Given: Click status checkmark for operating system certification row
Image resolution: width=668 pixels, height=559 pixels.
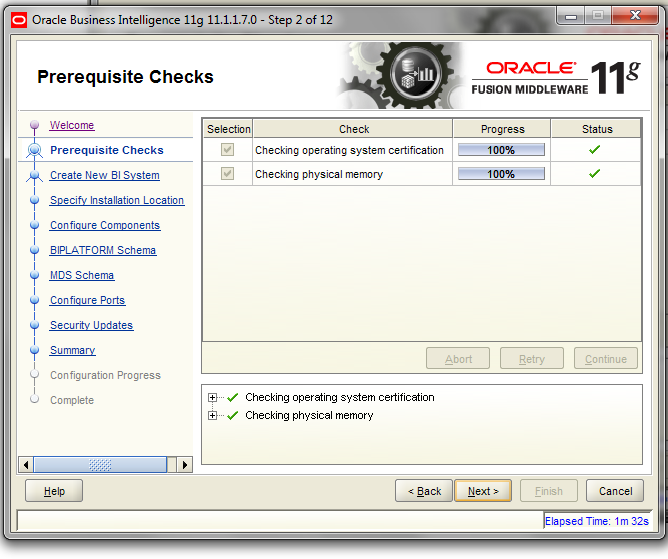Looking at the screenshot, I should (594, 150).
